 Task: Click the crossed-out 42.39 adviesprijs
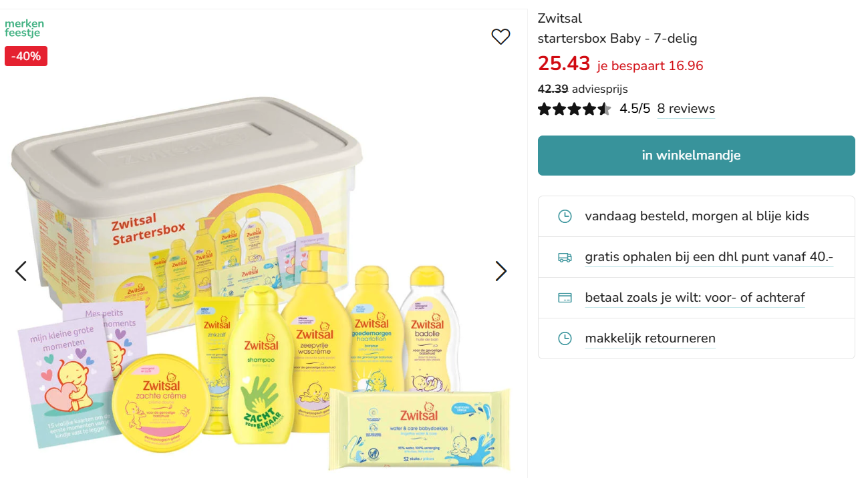point(552,88)
